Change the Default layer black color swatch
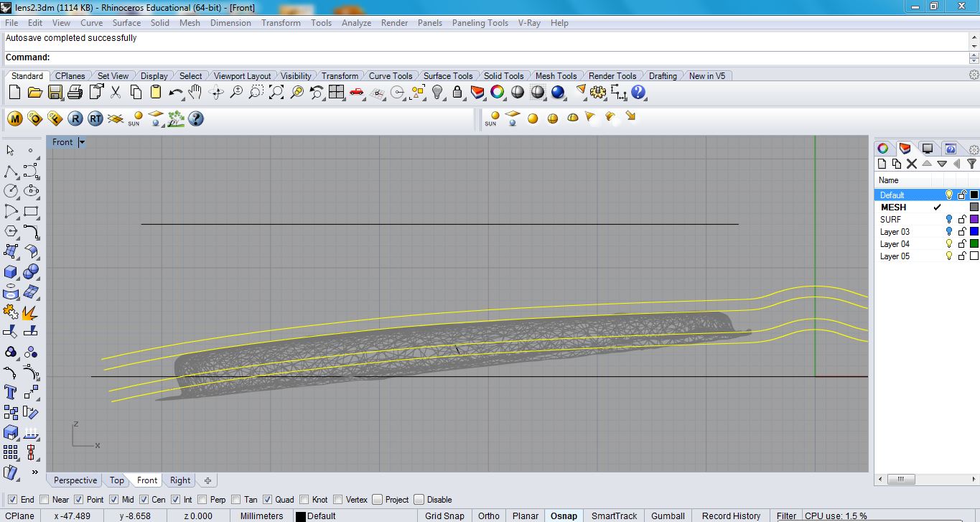This screenshot has width=980, height=522. pyautogui.click(x=974, y=195)
